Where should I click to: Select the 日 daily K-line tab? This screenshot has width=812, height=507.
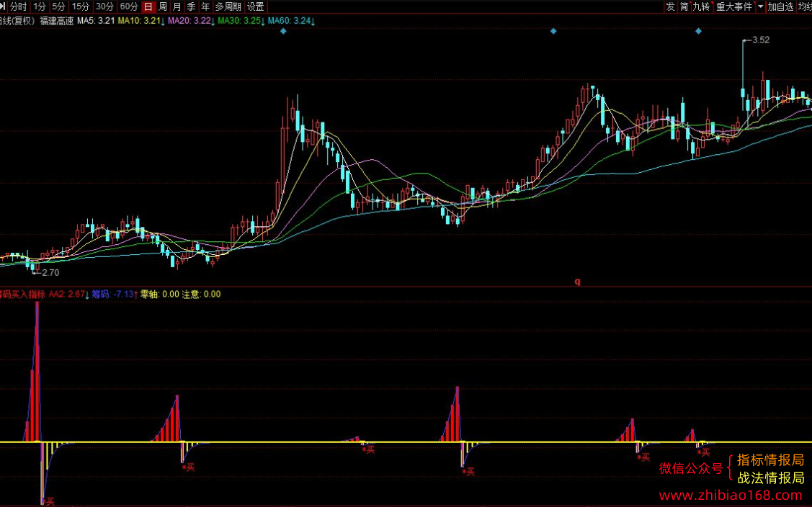tap(148, 6)
